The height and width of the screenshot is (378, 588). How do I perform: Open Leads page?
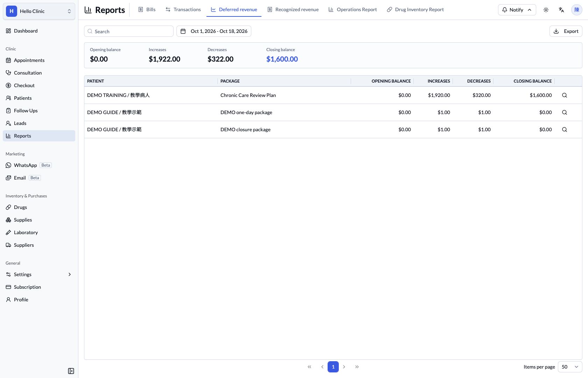[39, 123]
